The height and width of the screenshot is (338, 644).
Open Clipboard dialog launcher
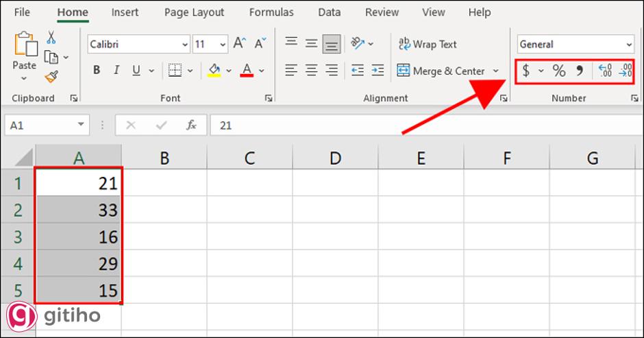[x=74, y=98]
